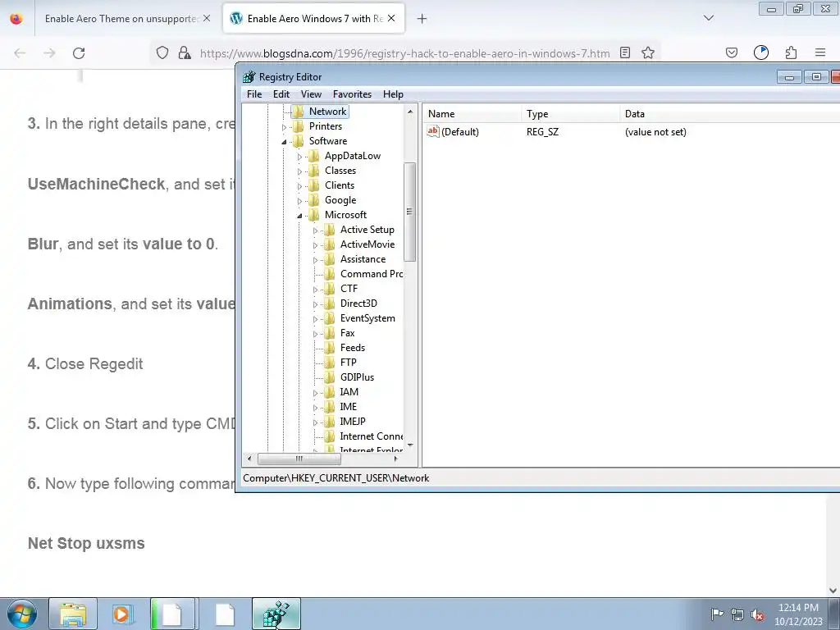Sort values by the Name column header
The height and width of the screenshot is (630, 840).
click(x=472, y=113)
